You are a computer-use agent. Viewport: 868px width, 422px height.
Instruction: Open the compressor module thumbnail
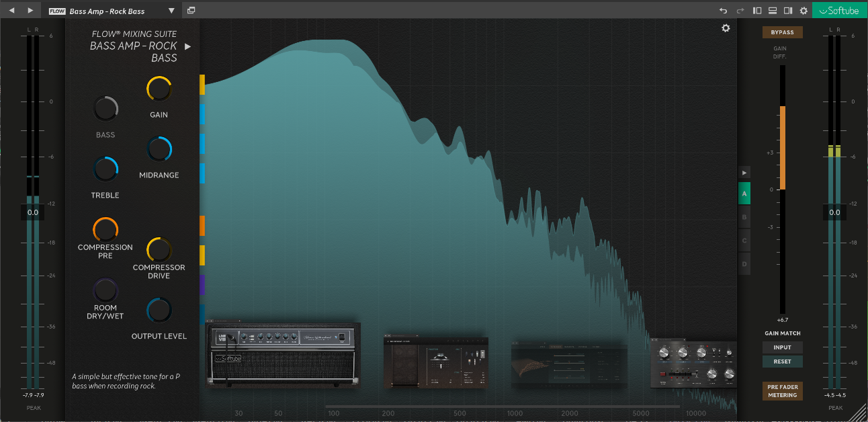click(x=693, y=364)
